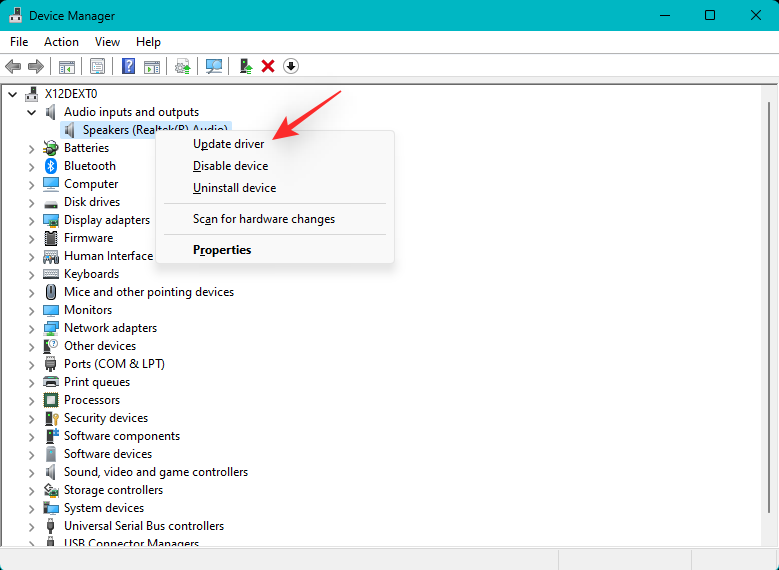Image resolution: width=779 pixels, height=570 pixels.
Task: Select the Display adapters label
Action: pos(107,220)
